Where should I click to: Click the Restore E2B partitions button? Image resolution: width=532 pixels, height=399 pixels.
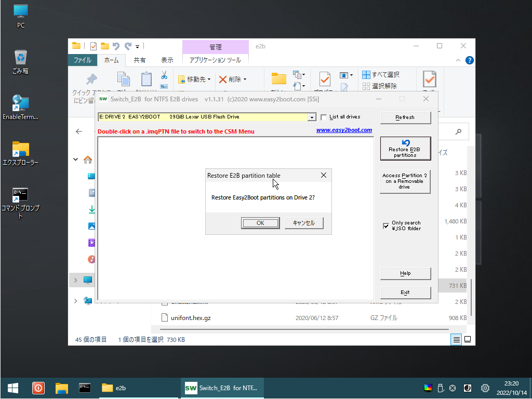(x=405, y=149)
